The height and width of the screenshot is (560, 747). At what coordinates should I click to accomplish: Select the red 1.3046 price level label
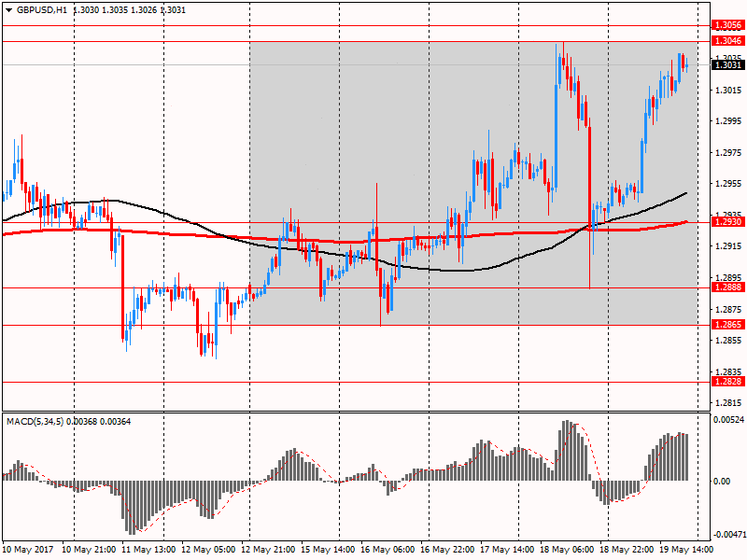(x=727, y=41)
